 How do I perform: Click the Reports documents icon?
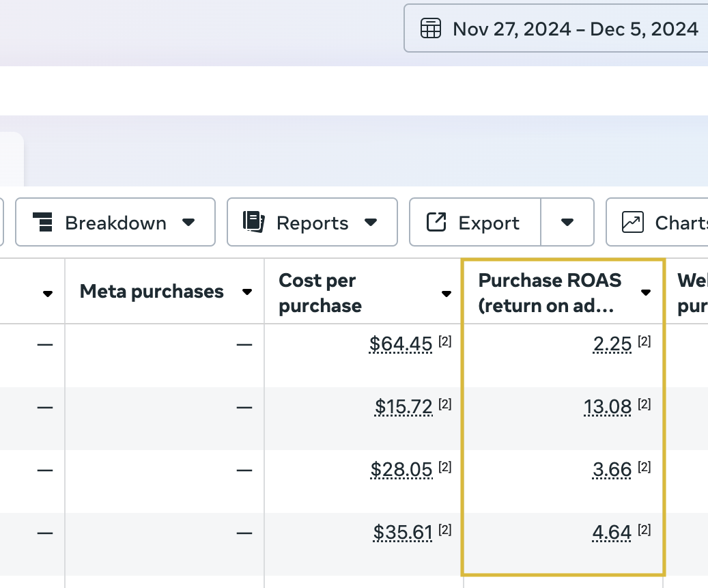point(253,222)
